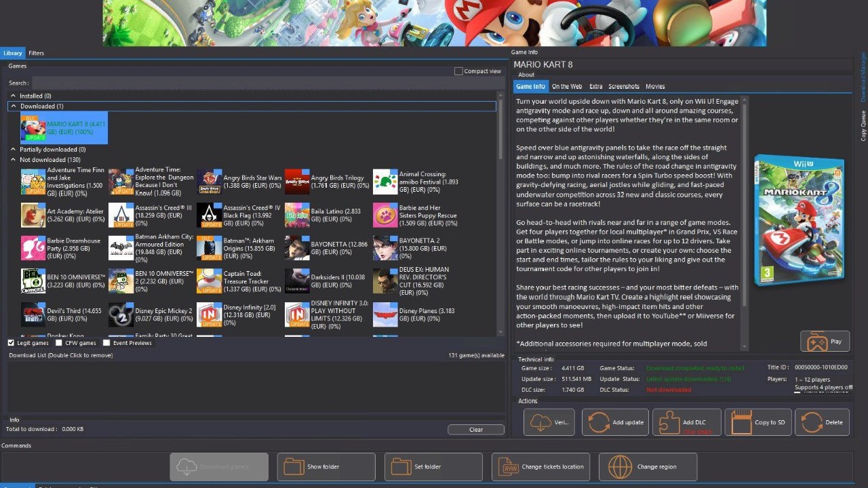This screenshot has width=868, height=488.
Task: Choose the Angry Birds Star Wars icon
Action: [210, 182]
